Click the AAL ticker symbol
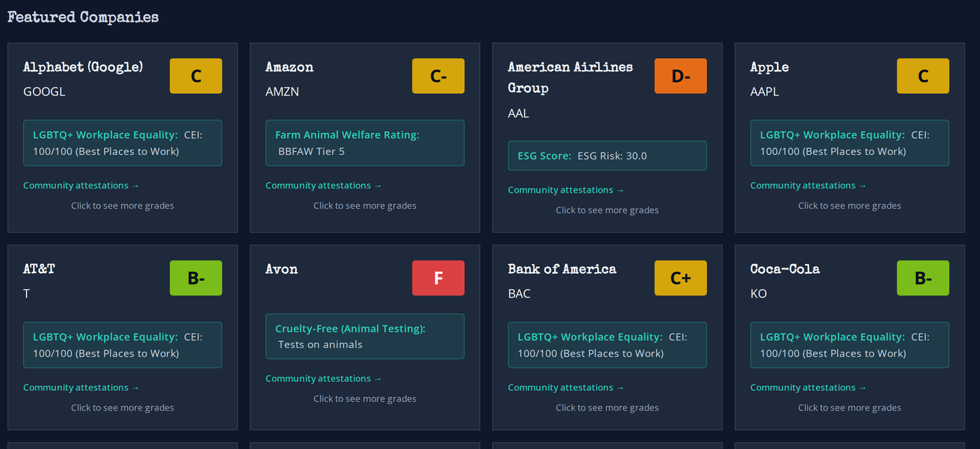Image resolution: width=980 pixels, height=449 pixels. (x=519, y=113)
